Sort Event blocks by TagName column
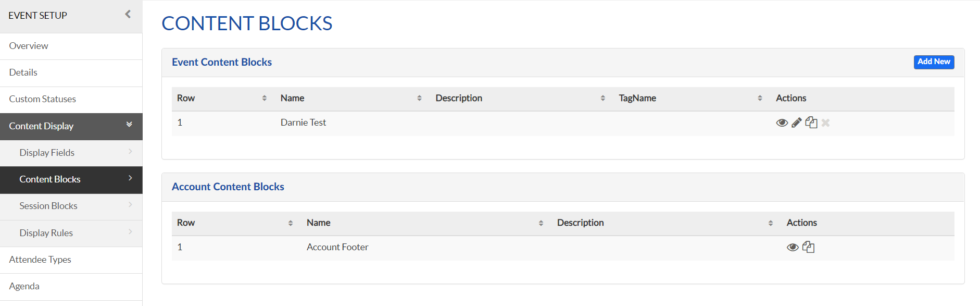The height and width of the screenshot is (306, 980). (x=760, y=98)
